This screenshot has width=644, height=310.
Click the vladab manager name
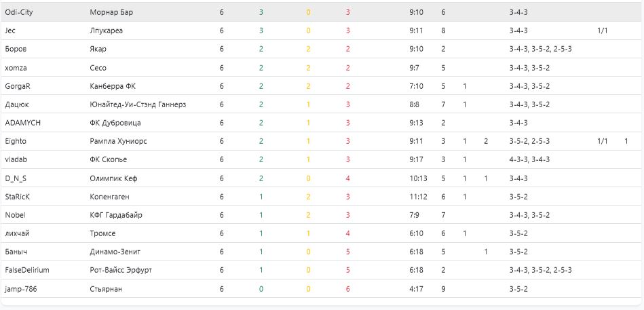[x=16, y=159]
